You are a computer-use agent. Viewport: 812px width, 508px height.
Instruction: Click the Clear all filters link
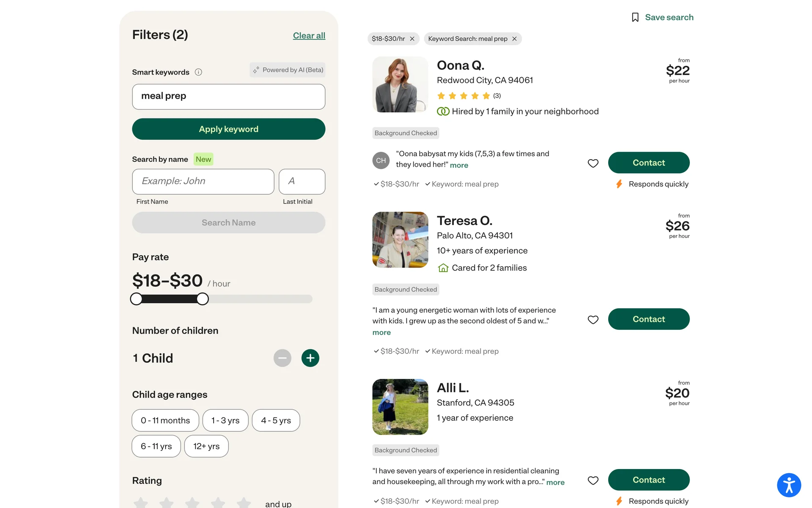(309, 36)
